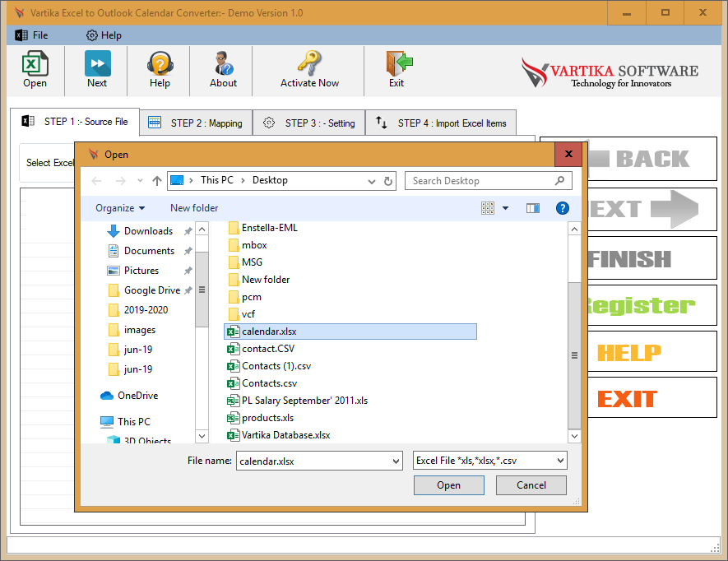Open the blue dialog help icon

[563, 208]
